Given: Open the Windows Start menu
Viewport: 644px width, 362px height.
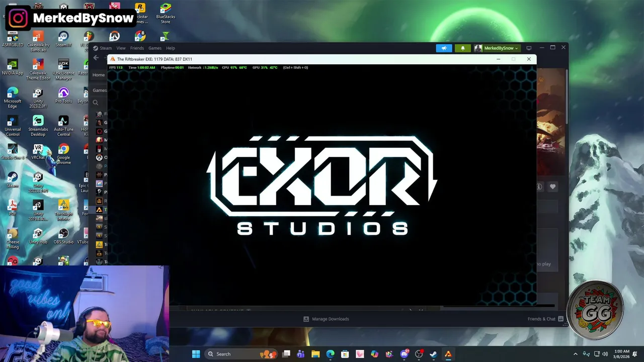Looking at the screenshot, I should click(x=196, y=354).
